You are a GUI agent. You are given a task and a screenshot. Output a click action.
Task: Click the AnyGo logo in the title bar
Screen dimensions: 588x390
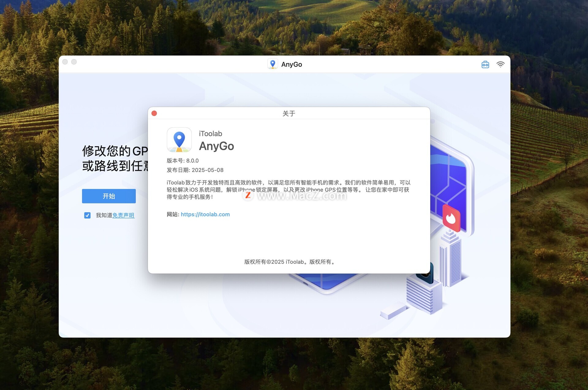click(x=273, y=64)
